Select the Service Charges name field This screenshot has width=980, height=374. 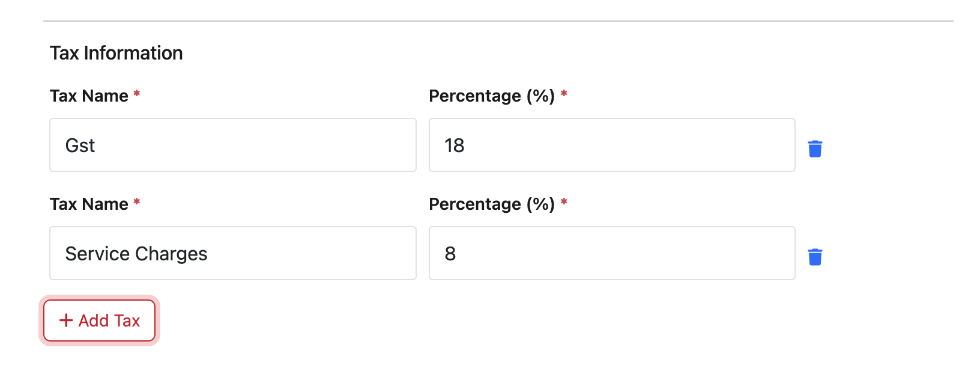(232, 253)
